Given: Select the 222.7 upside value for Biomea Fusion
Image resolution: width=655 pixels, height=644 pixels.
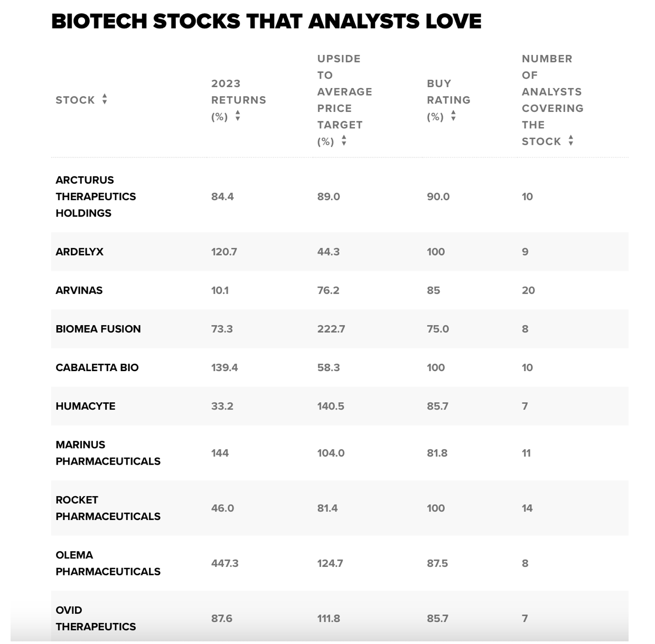Looking at the screenshot, I should tap(331, 329).
